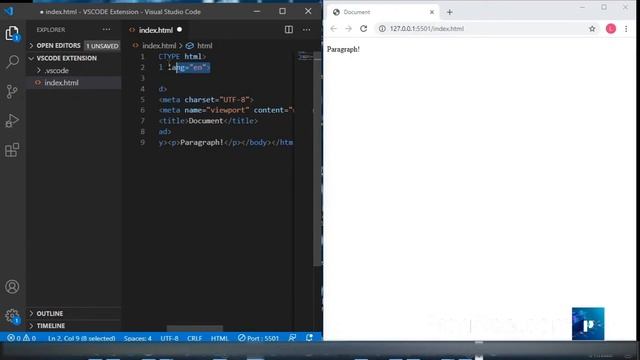This screenshot has width=640, height=360.
Task: Click meta charset text on line 5
Action: (206, 100)
